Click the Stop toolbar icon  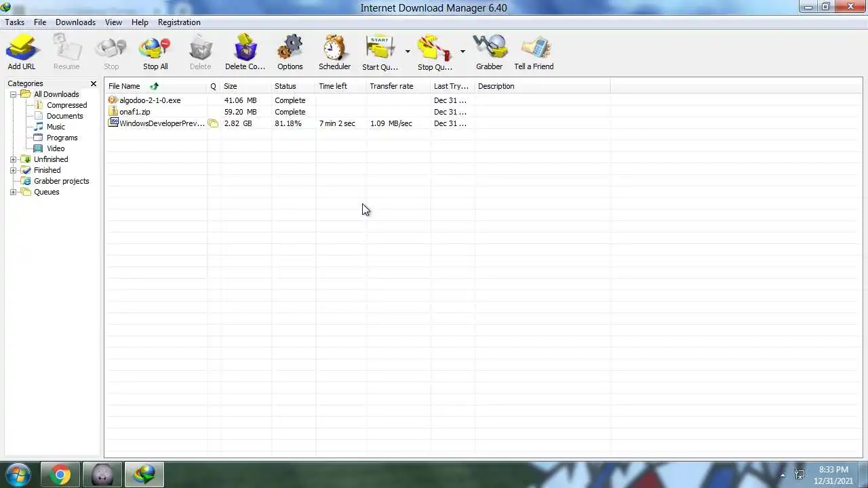[x=111, y=53]
